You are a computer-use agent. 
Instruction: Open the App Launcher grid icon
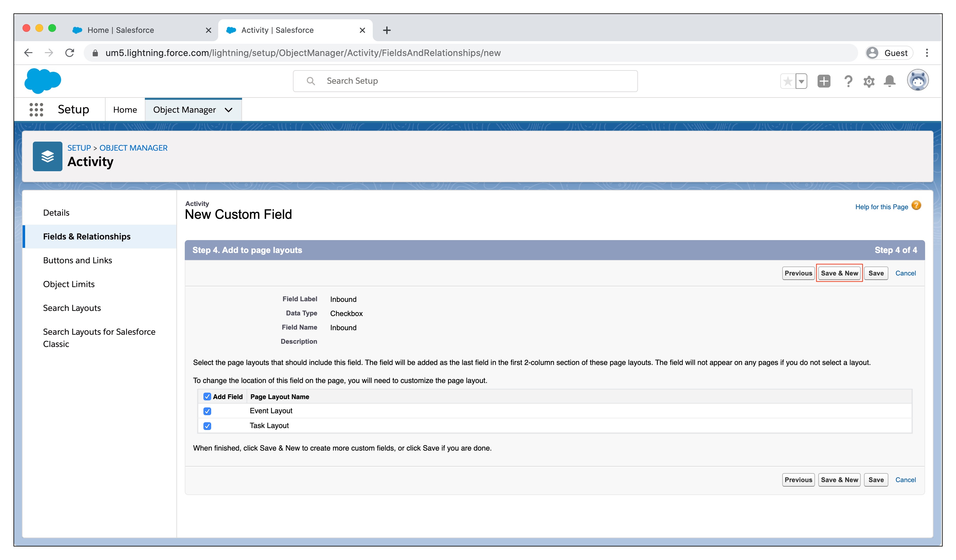(36, 110)
